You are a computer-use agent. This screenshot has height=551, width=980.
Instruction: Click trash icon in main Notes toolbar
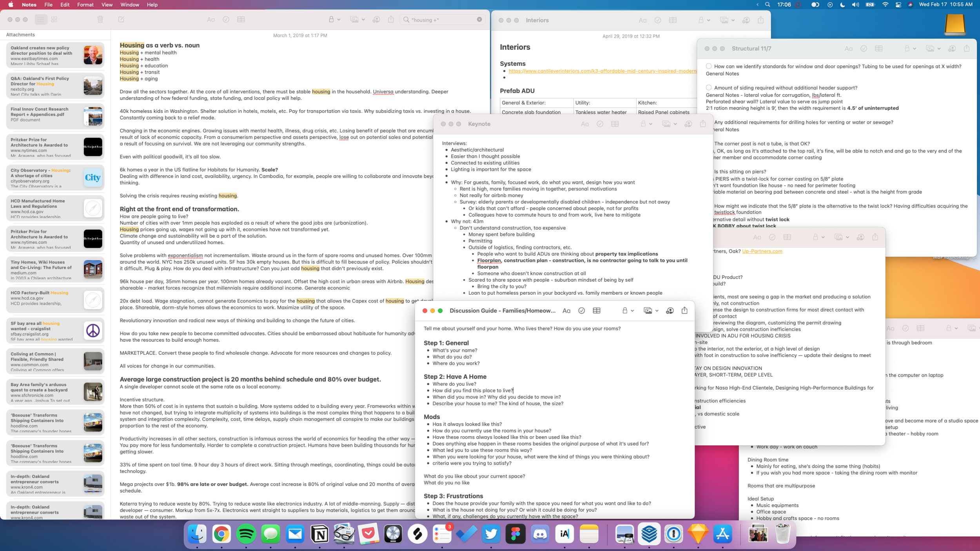click(x=100, y=20)
